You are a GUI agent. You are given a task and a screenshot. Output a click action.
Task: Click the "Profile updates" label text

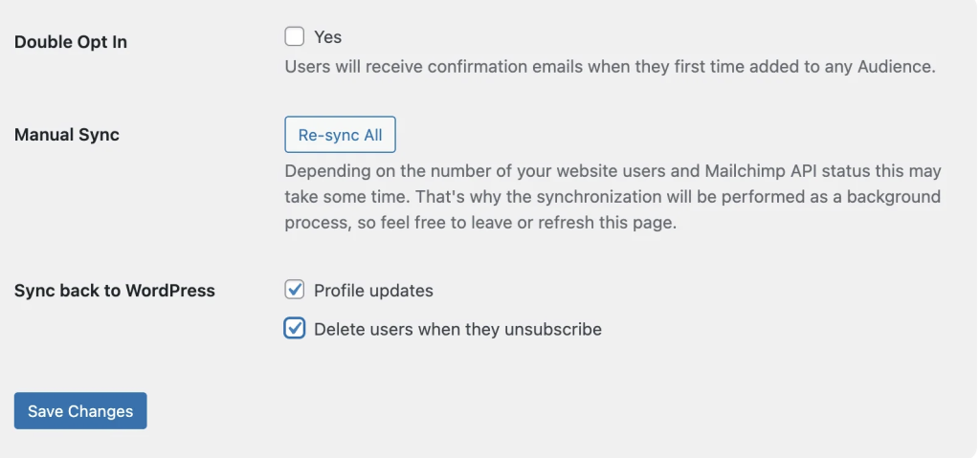[373, 290]
